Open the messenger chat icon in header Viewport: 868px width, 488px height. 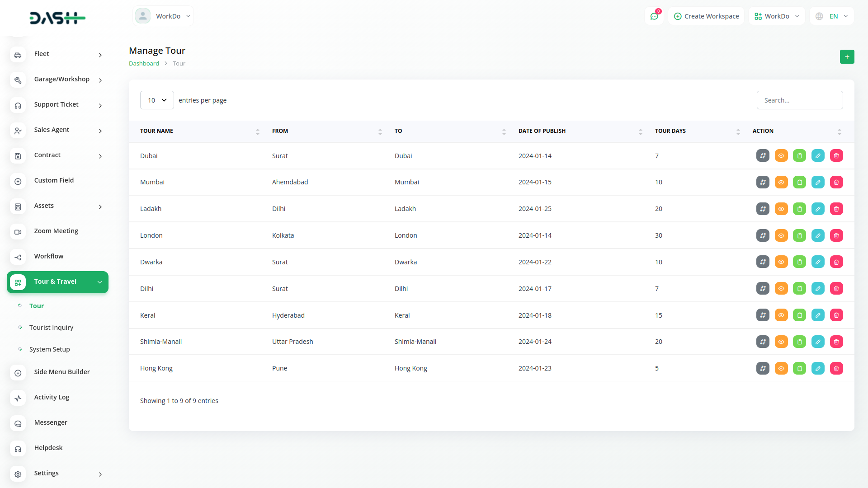tap(654, 16)
